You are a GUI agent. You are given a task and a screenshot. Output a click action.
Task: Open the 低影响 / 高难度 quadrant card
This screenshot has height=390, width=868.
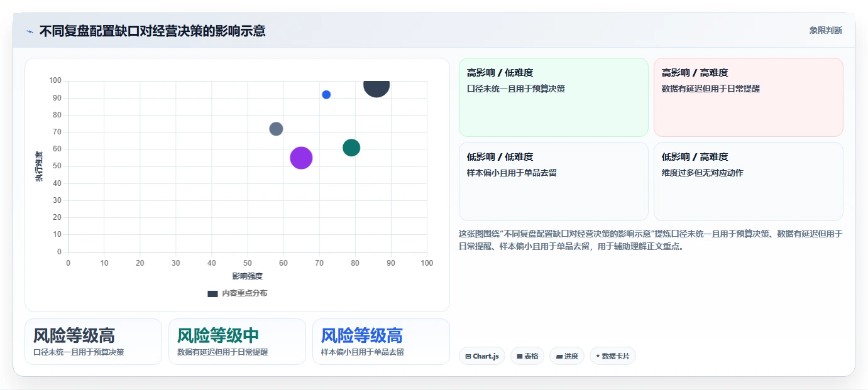pyautogui.click(x=748, y=181)
